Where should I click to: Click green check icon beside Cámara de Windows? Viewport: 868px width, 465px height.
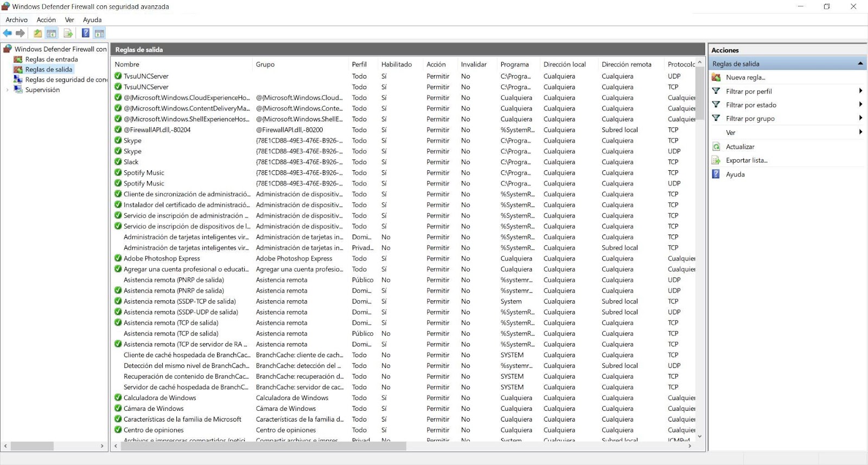point(118,409)
